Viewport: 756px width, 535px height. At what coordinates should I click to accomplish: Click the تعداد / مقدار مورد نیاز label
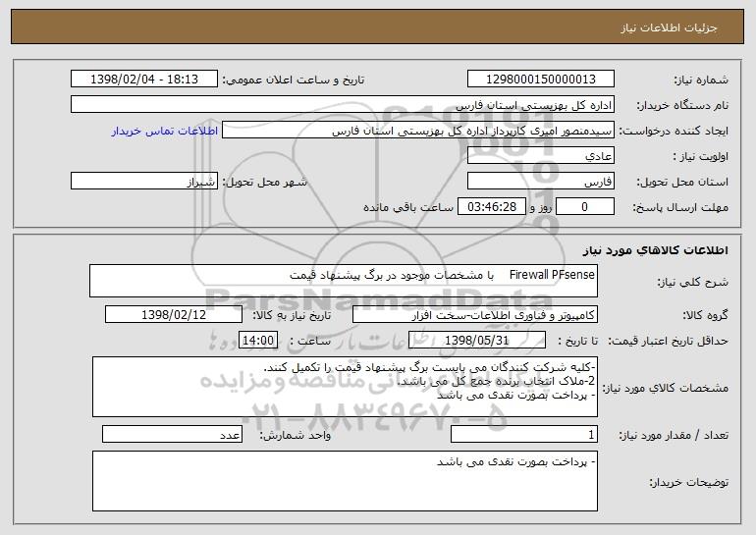(674, 435)
